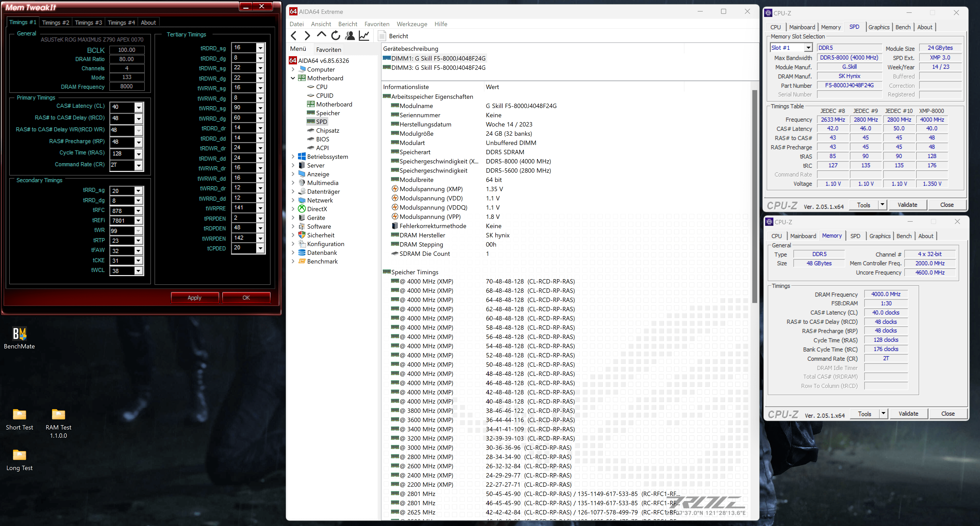Click the tFAW value field in MemTweakIt
This screenshot has height=526, width=980.
[122, 251]
